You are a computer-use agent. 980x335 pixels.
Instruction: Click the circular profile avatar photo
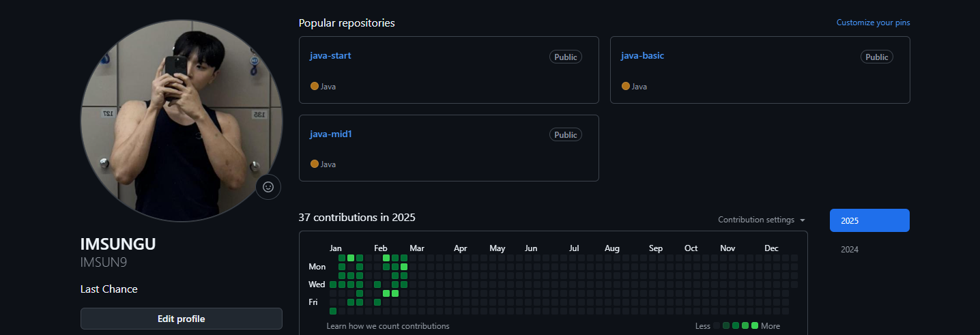coord(182,120)
